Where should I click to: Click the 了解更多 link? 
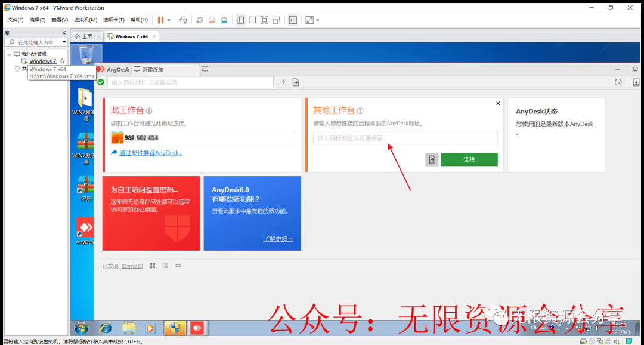[278, 239]
